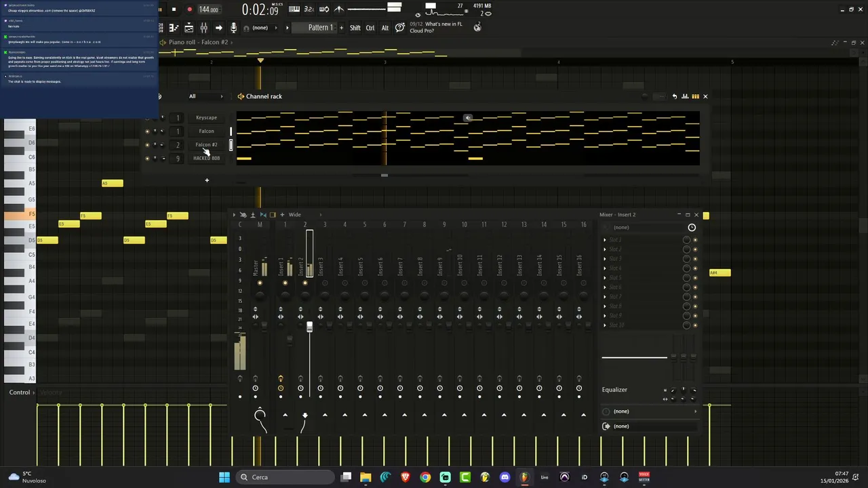The width and height of the screenshot is (868, 488).
Task: Mute the HACKED 808 channel LED
Action: 147,159
